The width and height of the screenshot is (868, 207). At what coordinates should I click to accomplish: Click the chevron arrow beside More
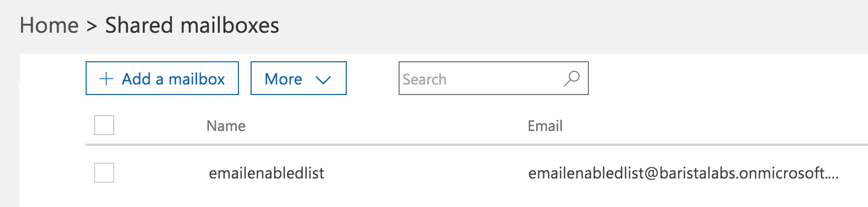point(323,80)
